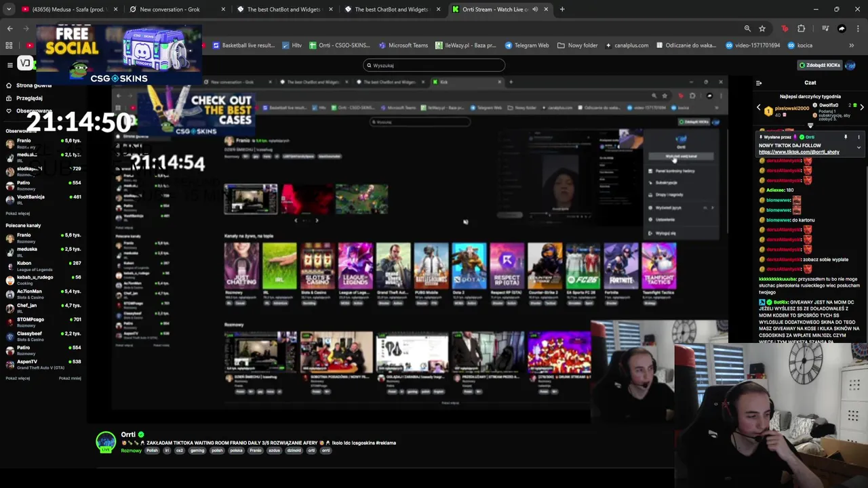Open the browser three-dot menu
The image size is (868, 488).
[x=858, y=28]
